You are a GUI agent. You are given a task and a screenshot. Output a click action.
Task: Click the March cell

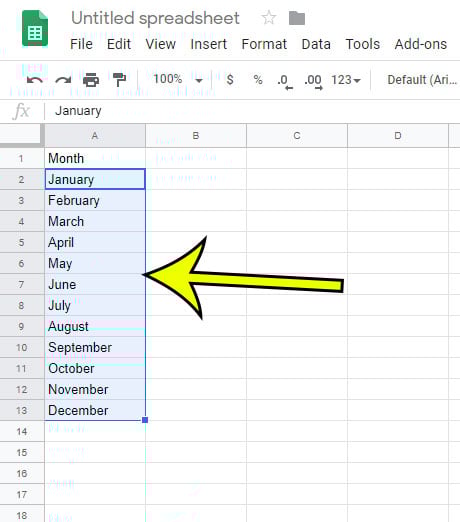(95, 221)
